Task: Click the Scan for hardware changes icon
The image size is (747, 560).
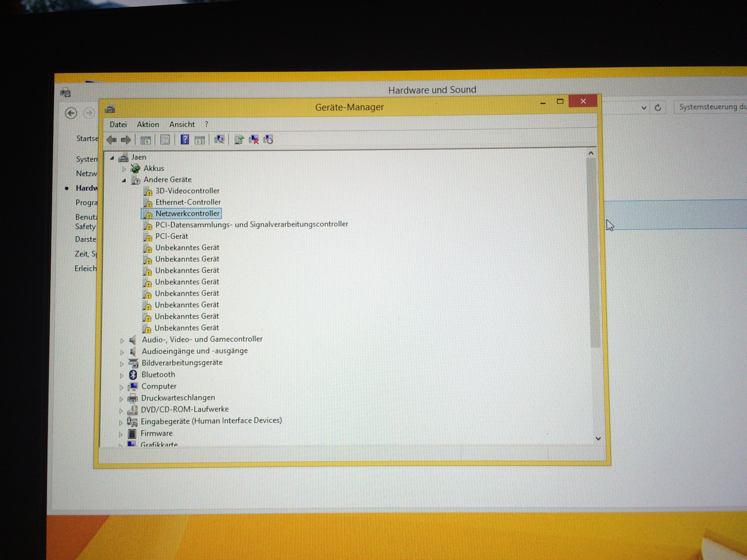Action: click(219, 139)
